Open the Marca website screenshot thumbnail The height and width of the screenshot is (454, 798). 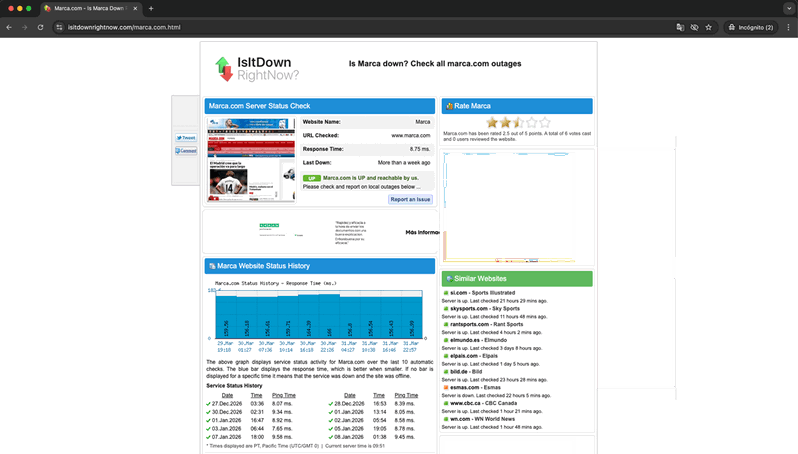coord(251,159)
